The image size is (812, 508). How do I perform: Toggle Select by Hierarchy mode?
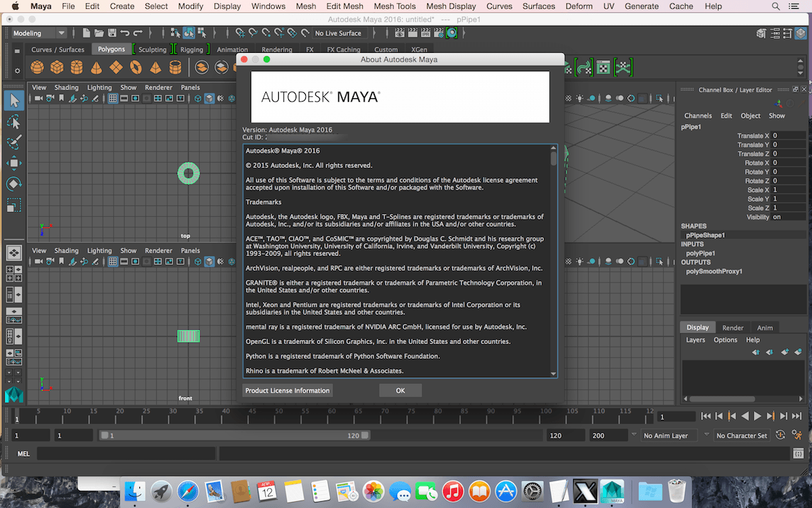pos(175,33)
